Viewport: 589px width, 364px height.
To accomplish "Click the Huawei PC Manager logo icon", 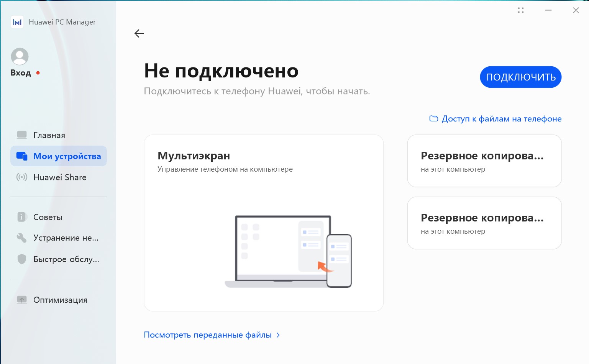I will pyautogui.click(x=17, y=22).
